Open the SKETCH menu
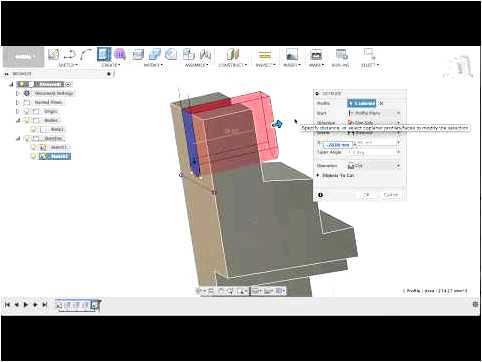This screenshot has width=482, height=362. 68,65
